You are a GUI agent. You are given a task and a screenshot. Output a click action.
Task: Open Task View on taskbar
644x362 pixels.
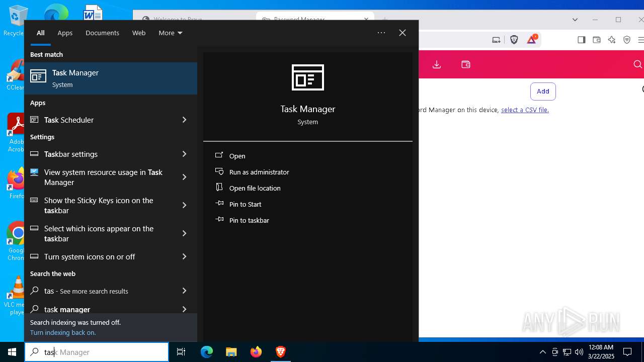181,352
